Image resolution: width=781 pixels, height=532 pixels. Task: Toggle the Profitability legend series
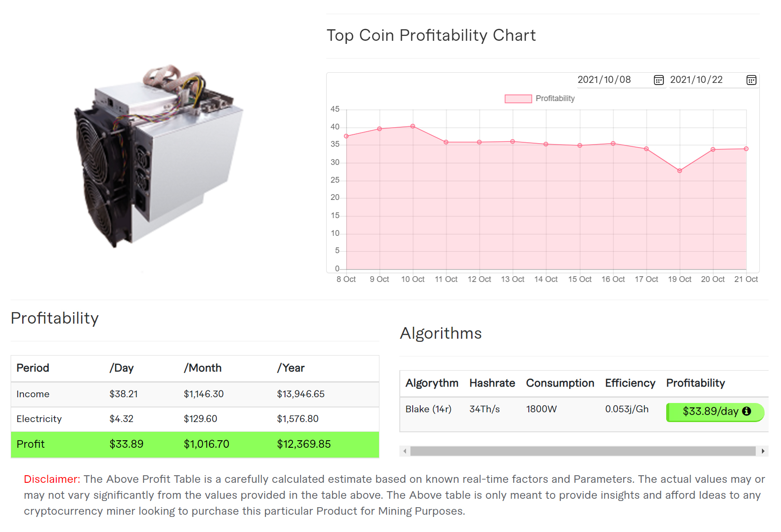point(555,98)
